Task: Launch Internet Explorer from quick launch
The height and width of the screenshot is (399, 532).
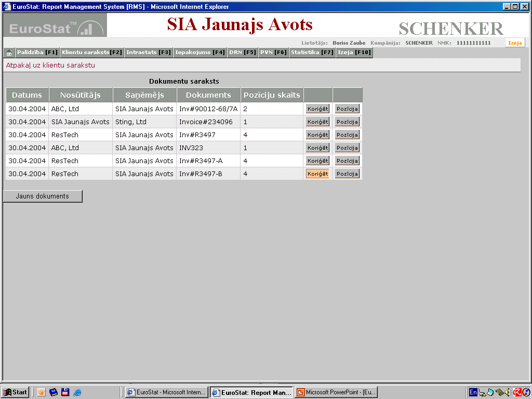Action: (x=77, y=393)
